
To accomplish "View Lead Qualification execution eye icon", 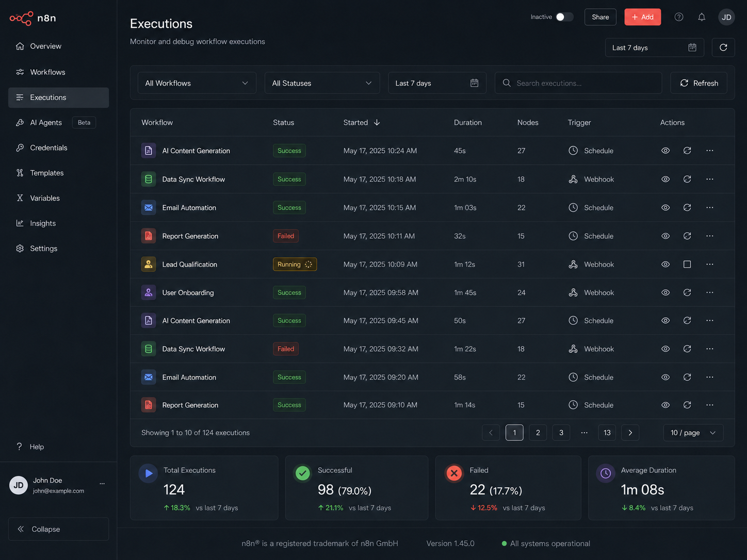I will click(x=665, y=264).
